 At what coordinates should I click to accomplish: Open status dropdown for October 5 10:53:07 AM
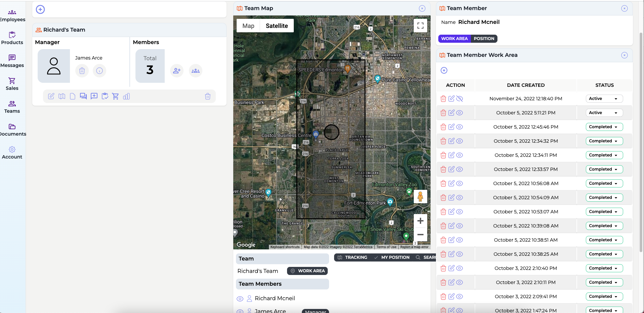(604, 212)
